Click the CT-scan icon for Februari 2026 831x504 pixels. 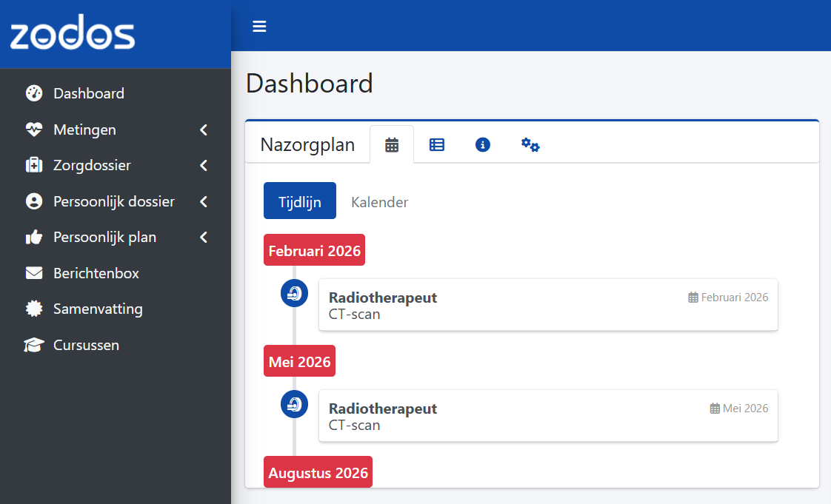click(294, 294)
